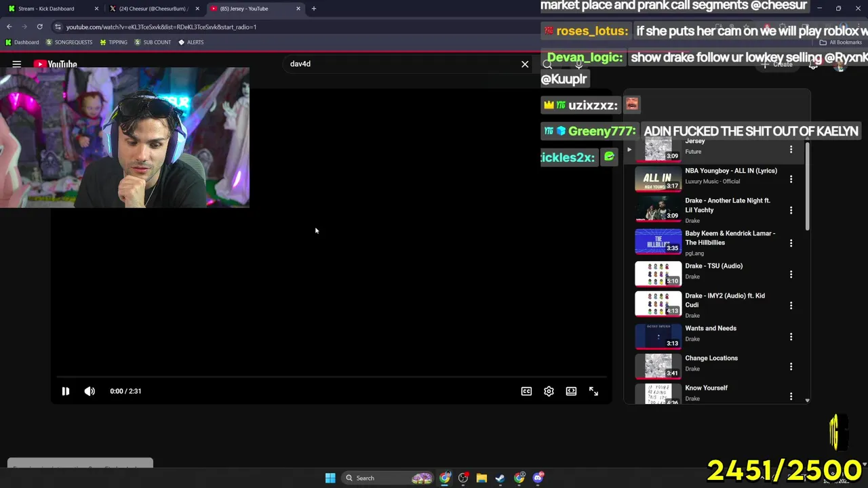Image resolution: width=868 pixels, height=488 pixels.
Task: Open options menu for The Hillbillies
Action: click(791, 243)
